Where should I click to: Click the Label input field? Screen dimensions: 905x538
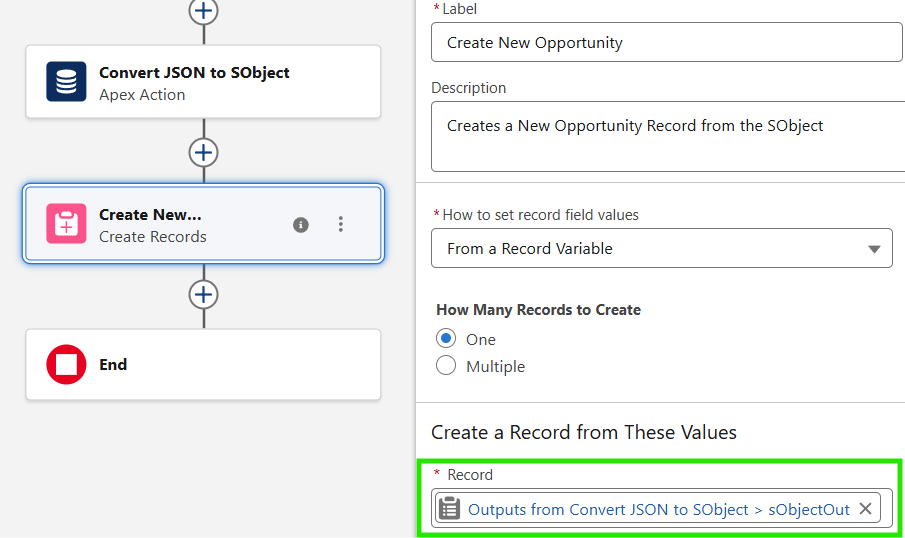click(666, 43)
